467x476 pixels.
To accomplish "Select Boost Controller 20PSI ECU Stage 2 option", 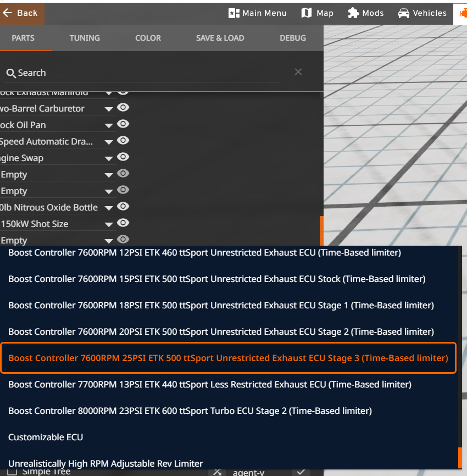I will [x=229, y=332].
